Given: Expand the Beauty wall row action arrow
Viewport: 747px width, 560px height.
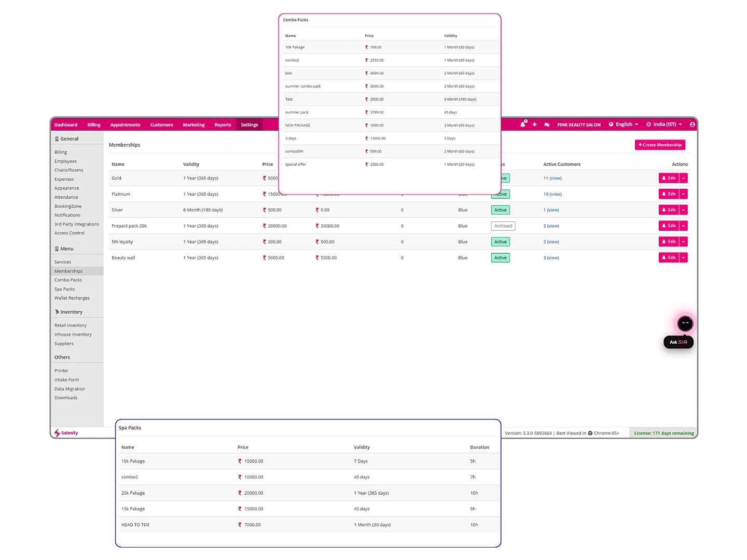Looking at the screenshot, I should pos(684,258).
